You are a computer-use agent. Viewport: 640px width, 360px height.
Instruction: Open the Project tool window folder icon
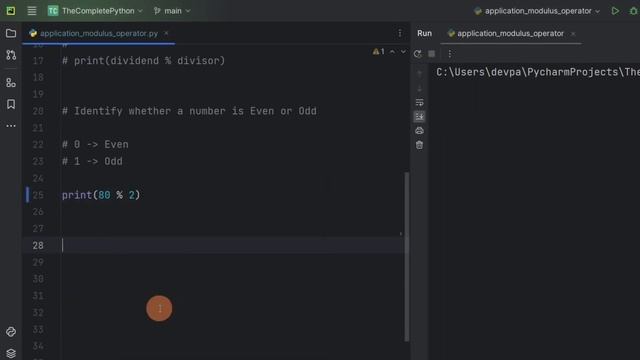tap(11, 33)
